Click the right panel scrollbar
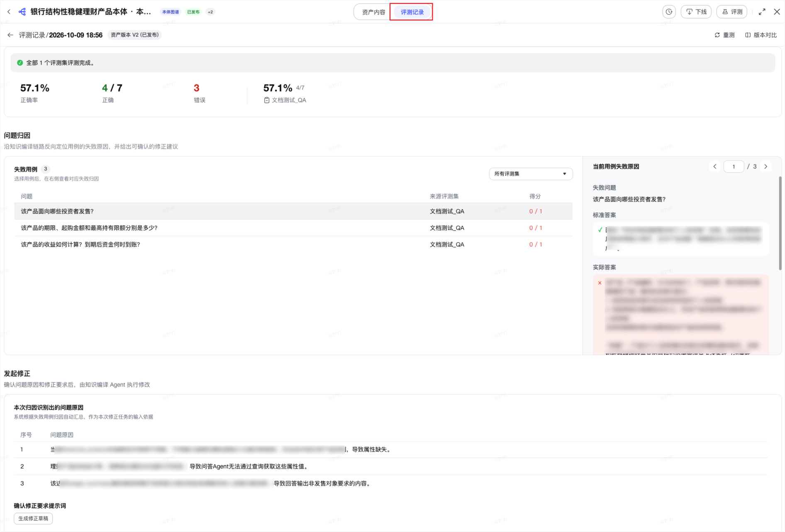Image resolution: width=785 pixels, height=532 pixels. 780,223
